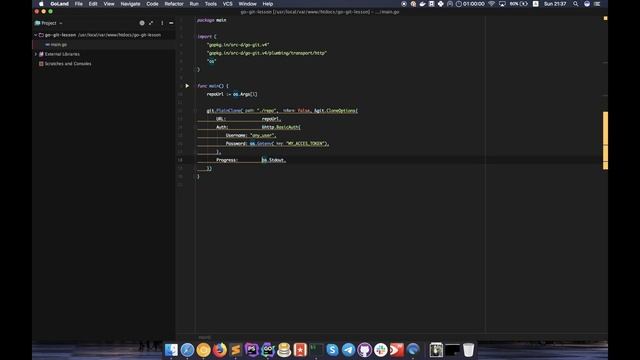640x360 pixels.
Task: Click the plumbing/transport/http import string
Action: point(267,53)
